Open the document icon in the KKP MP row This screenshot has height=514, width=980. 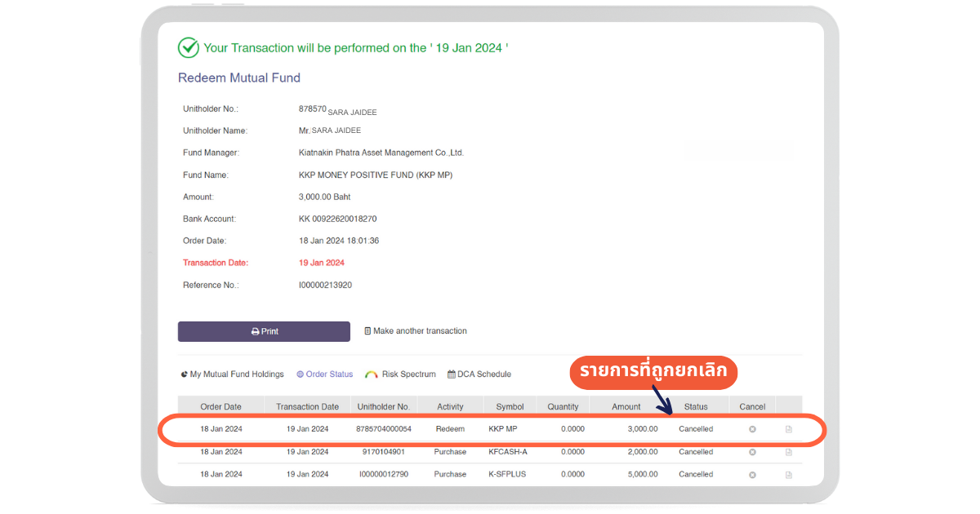click(788, 429)
